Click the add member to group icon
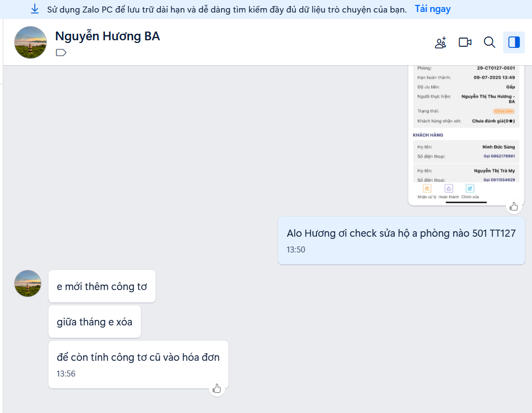This screenshot has height=413, width=532. [x=441, y=42]
